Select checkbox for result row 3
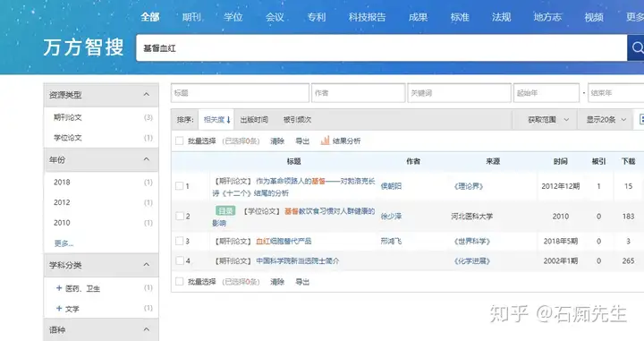This screenshot has height=341, width=644. (x=180, y=241)
